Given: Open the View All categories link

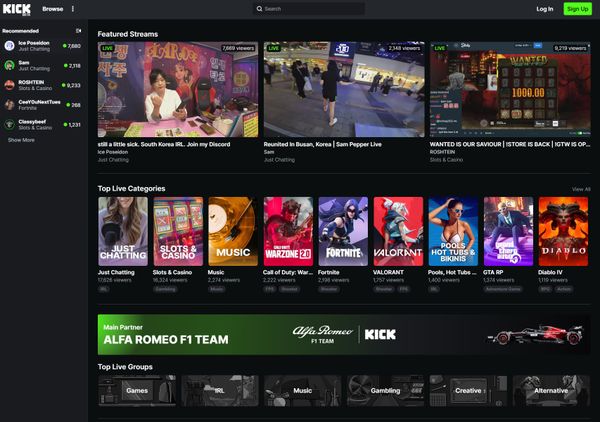Looking at the screenshot, I should click(x=581, y=189).
